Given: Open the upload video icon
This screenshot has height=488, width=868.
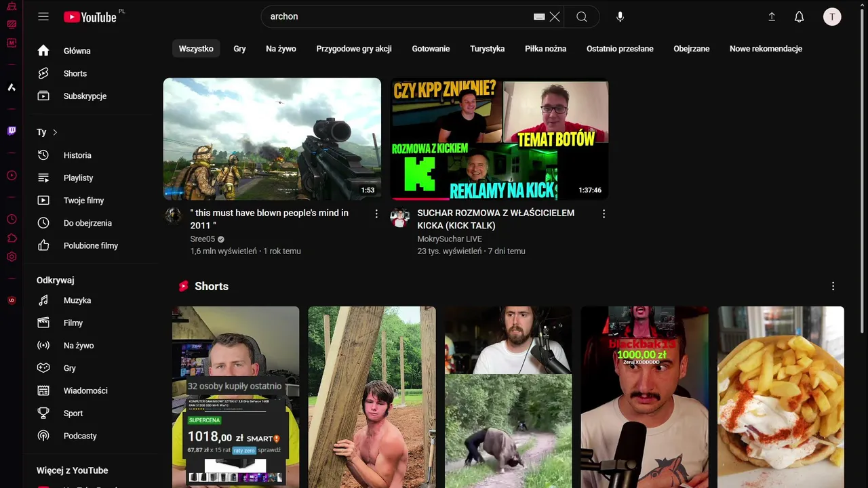Looking at the screenshot, I should click(x=772, y=17).
